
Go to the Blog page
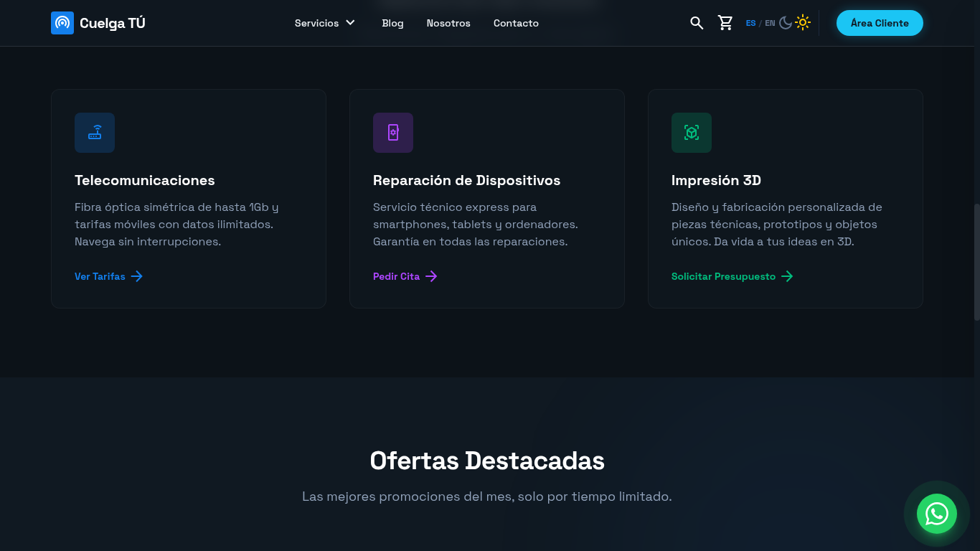392,23
